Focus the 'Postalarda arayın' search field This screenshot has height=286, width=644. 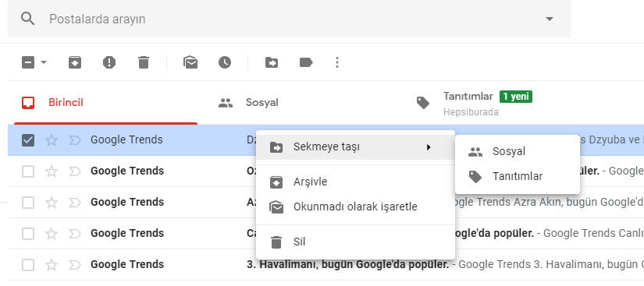coord(289,19)
